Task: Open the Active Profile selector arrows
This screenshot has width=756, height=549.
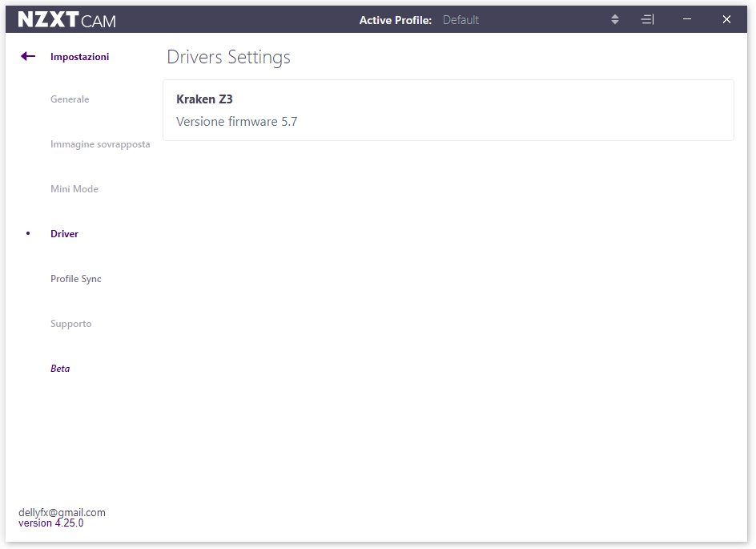Action: [x=615, y=20]
